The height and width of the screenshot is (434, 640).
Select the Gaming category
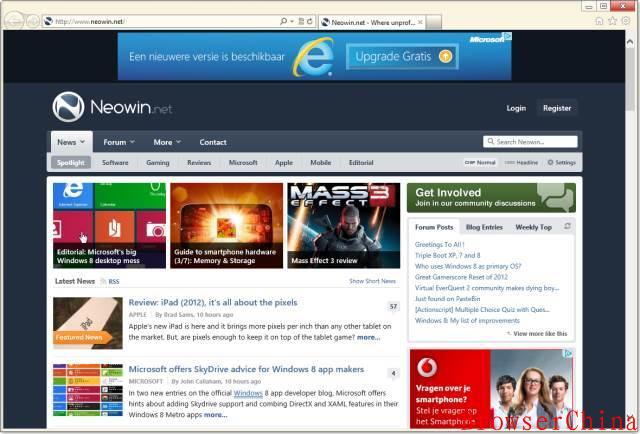click(x=158, y=162)
